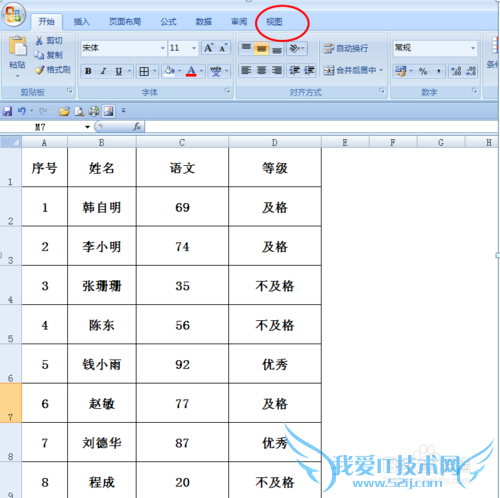Image resolution: width=500 pixels, height=498 pixels.
Task: Align text to middle of cell
Action: click(x=261, y=48)
